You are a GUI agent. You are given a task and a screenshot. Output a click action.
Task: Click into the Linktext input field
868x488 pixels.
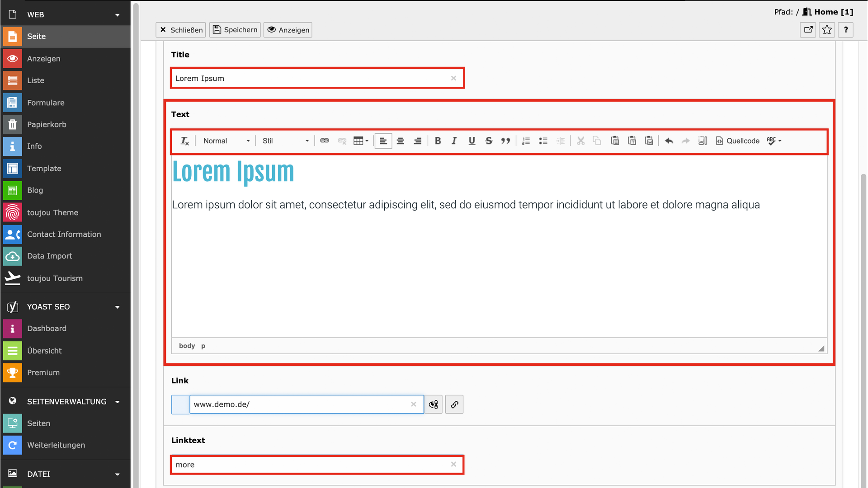(312, 465)
